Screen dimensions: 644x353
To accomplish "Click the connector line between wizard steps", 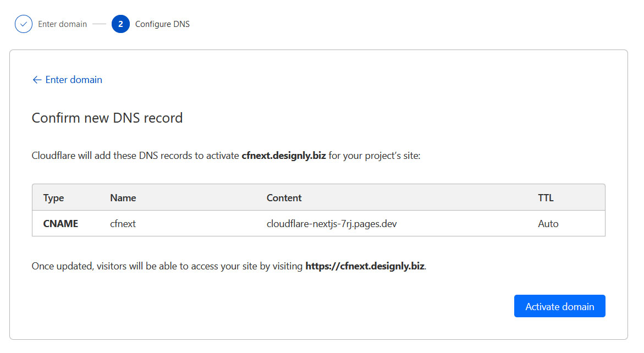I will point(99,24).
